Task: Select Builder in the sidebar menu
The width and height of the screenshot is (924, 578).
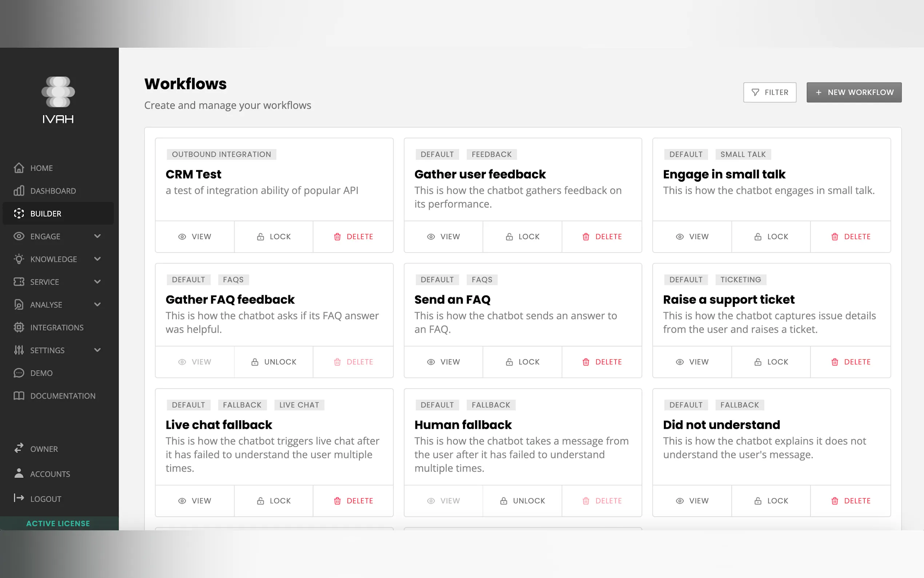Action: (x=45, y=214)
